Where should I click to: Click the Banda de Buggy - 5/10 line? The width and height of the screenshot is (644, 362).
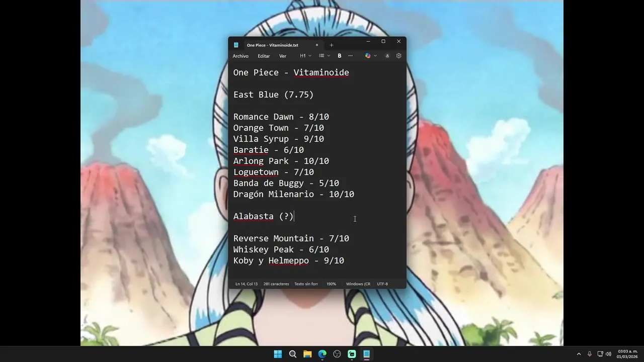286,183
